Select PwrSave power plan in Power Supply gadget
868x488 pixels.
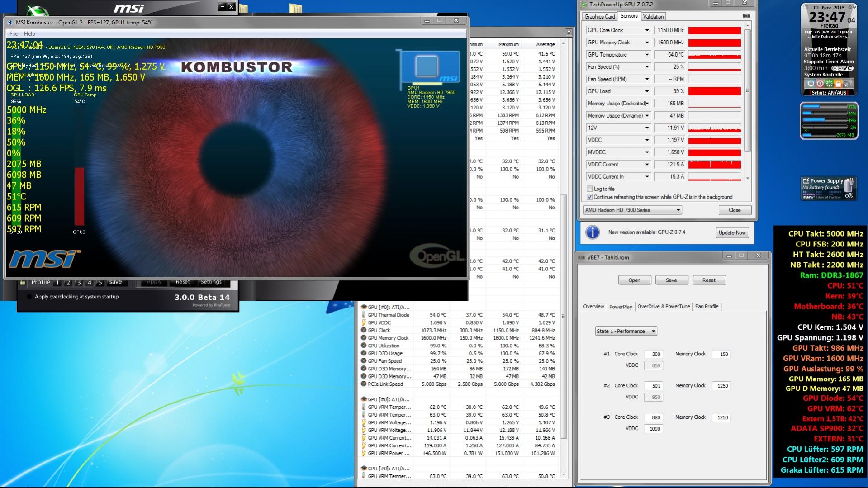(835, 197)
